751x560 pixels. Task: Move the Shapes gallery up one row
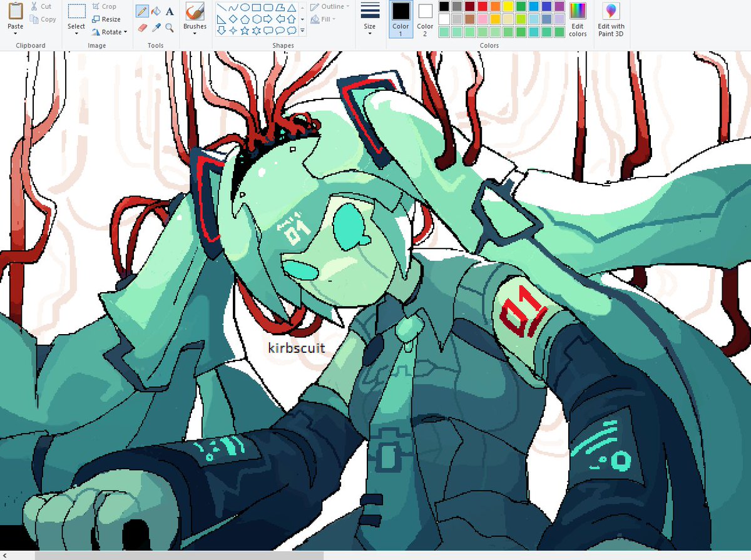pos(302,8)
